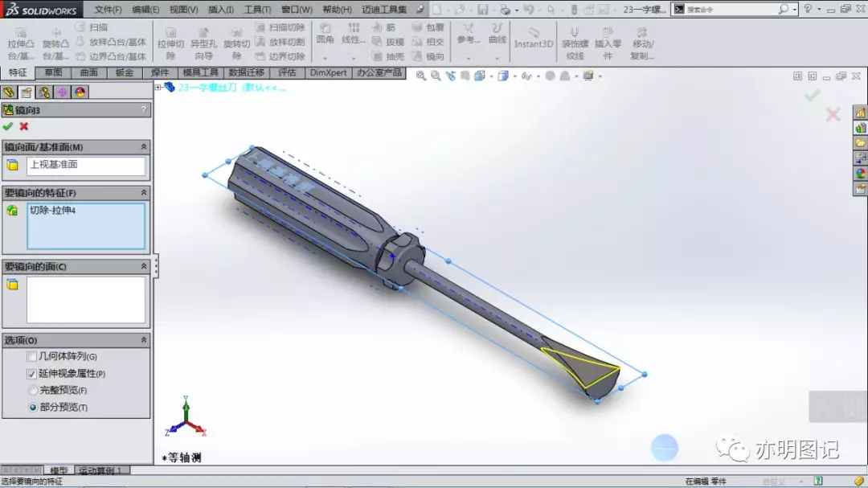This screenshot has width=868, height=488.
Task: Open the 工具(T) menu
Action: [257, 10]
